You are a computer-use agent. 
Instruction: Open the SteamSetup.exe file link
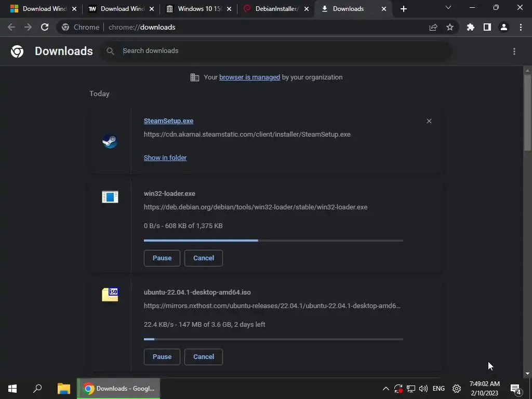click(x=168, y=121)
